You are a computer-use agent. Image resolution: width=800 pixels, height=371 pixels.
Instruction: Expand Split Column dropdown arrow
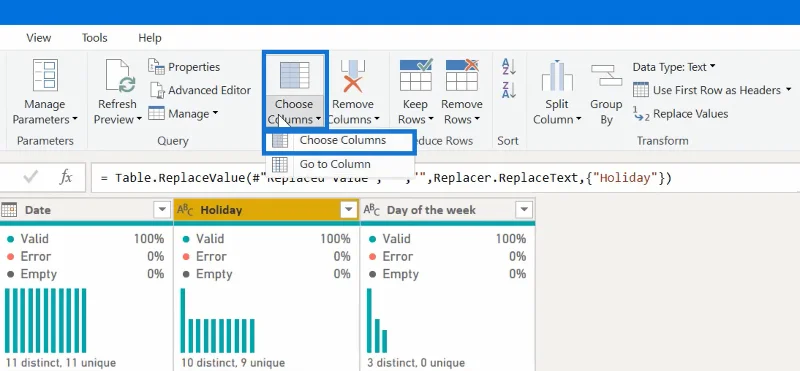pyautogui.click(x=578, y=119)
